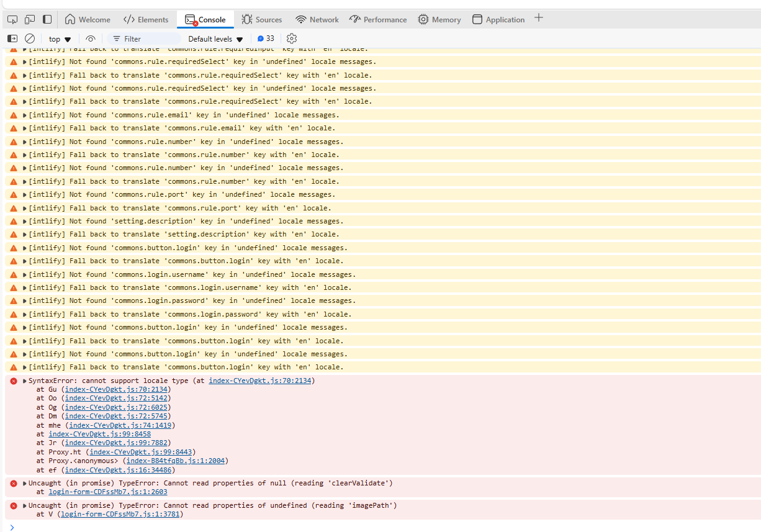Open login-form-CDFssMb7.js:1:2603 link
Screen dimensions: 761x532
click(108, 492)
